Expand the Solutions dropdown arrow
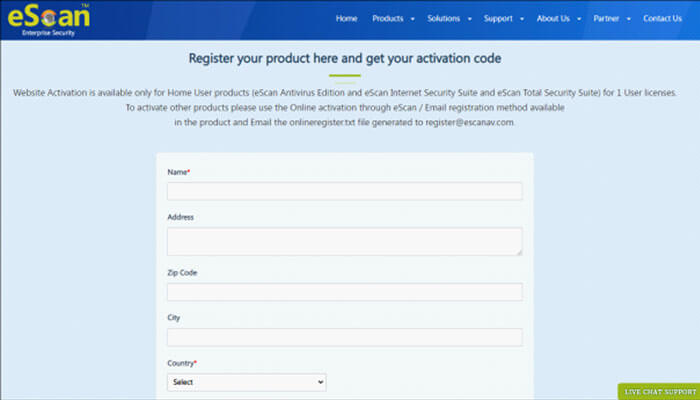This screenshot has width=700, height=400. (470, 19)
